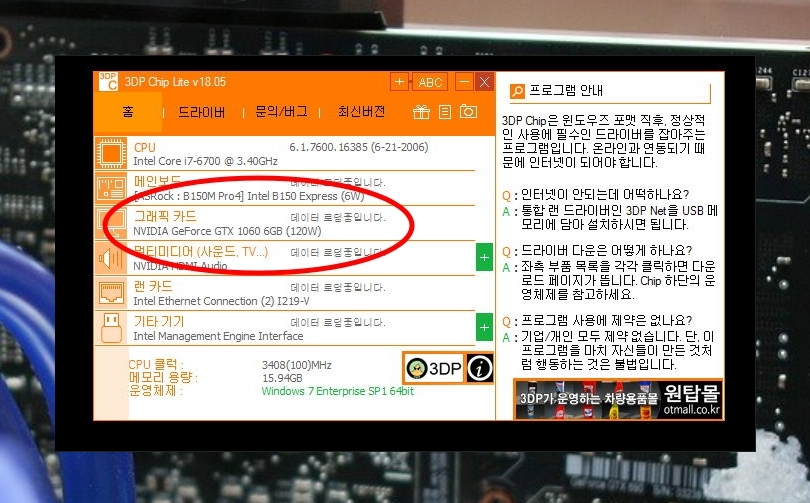The image size is (810, 503).
Task: Click the 멀티미디어 (사운드, TV...) label
Action: tap(200, 251)
